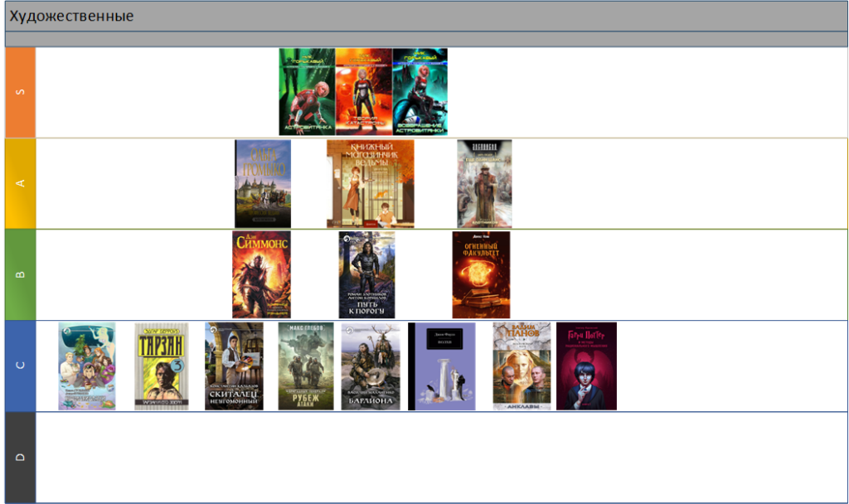
Task: Click the purple cover with white column
Action: point(442,366)
